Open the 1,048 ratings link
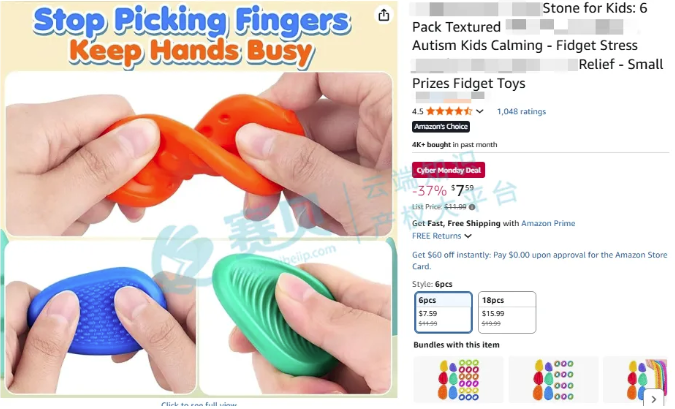The width and height of the screenshot is (675, 409). (521, 112)
